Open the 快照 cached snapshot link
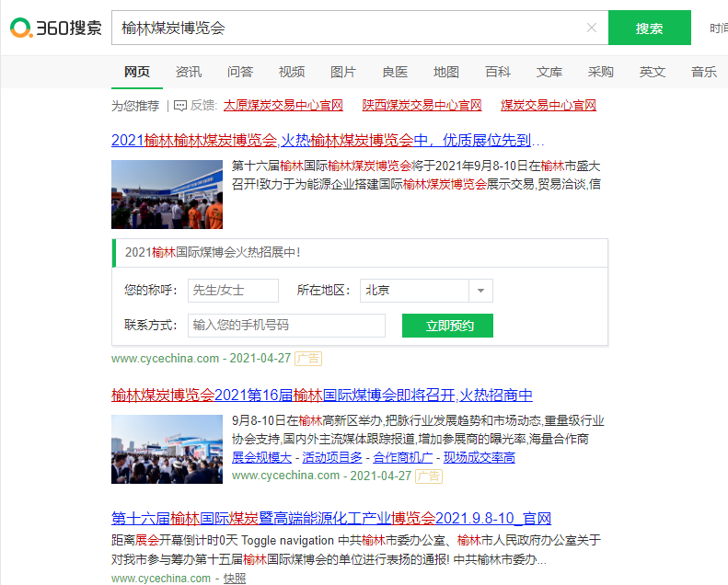The width and height of the screenshot is (728, 585). (x=235, y=579)
